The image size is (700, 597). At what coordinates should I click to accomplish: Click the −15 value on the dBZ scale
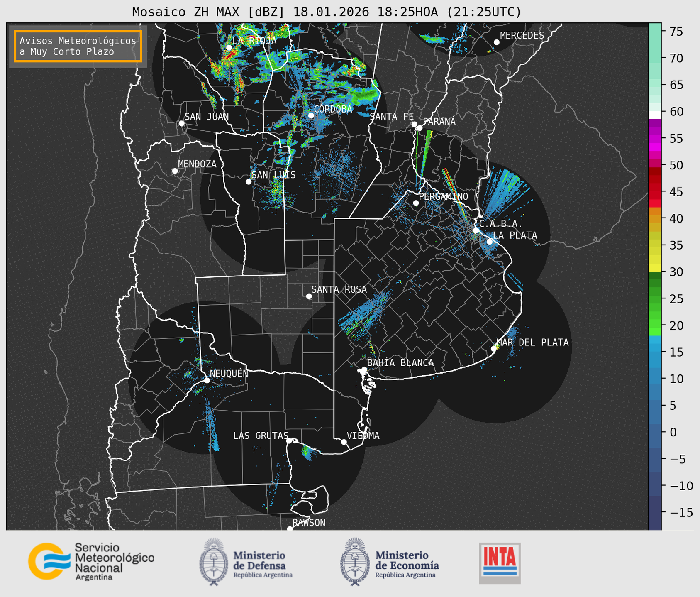tap(680, 512)
